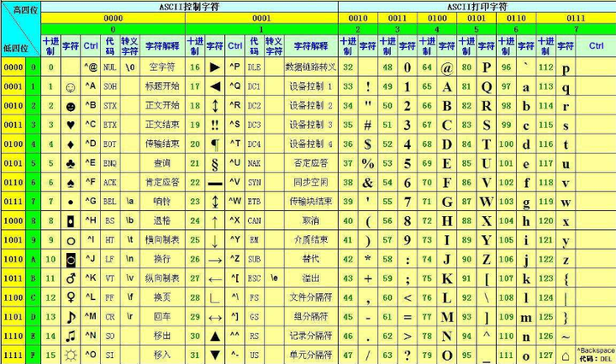Click the capital letter 'W' beside decimal 87
This screenshot has height=364, width=616.
coord(486,202)
